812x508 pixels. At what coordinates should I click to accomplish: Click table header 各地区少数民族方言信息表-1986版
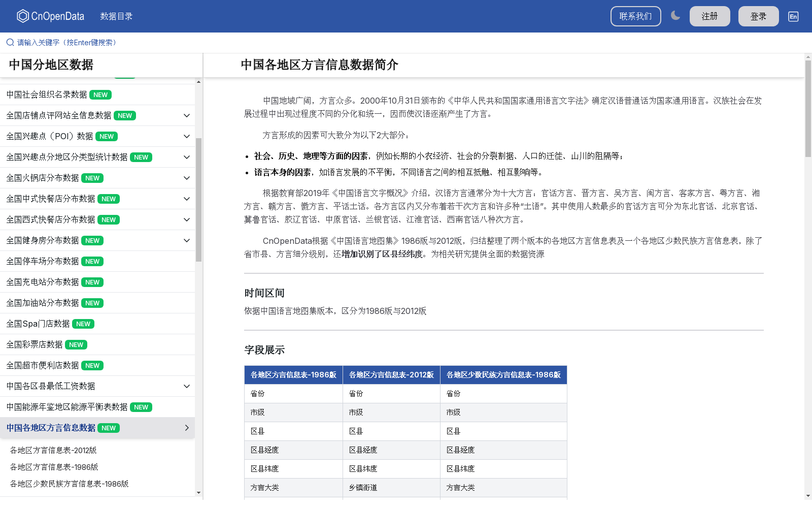pos(503,375)
